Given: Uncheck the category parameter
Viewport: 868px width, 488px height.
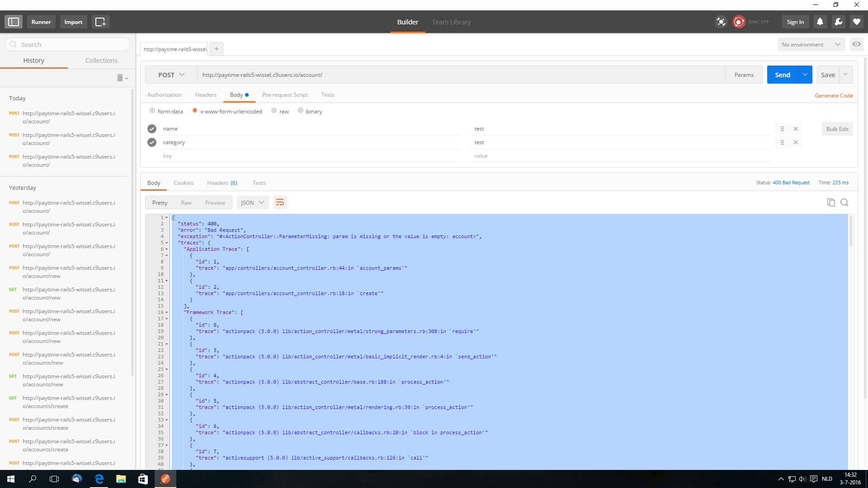Looking at the screenshot, I should [x=152, y=142].
